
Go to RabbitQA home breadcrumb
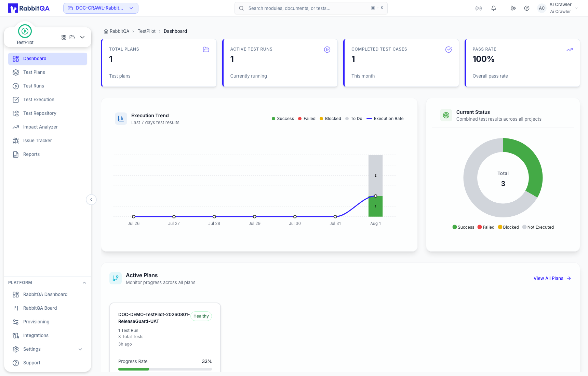coord(117,31)
